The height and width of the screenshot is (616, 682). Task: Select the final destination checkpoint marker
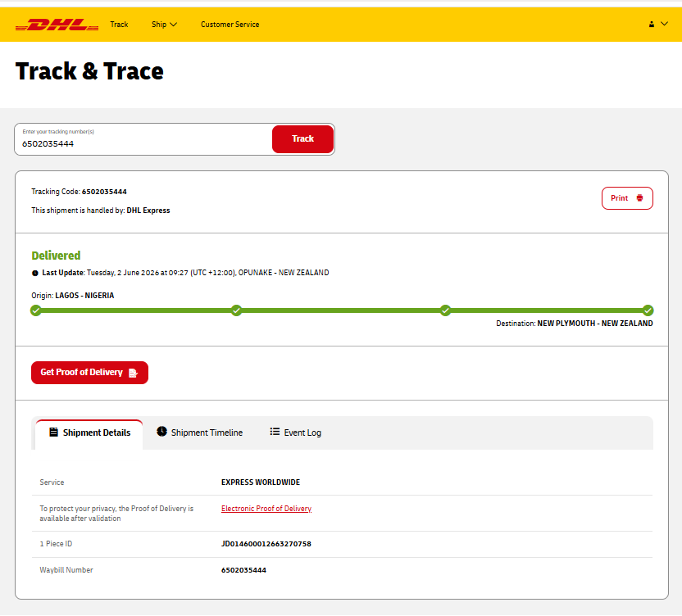(x=648, y=310)
